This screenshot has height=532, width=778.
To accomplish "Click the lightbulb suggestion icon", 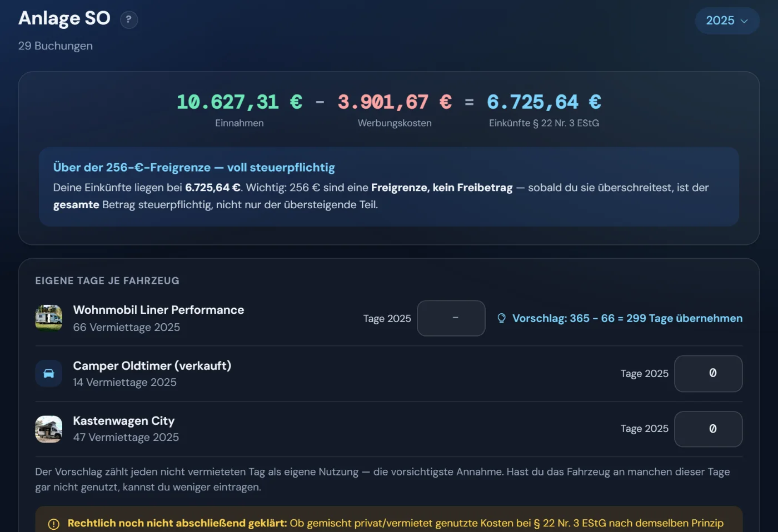I will 501,318.
